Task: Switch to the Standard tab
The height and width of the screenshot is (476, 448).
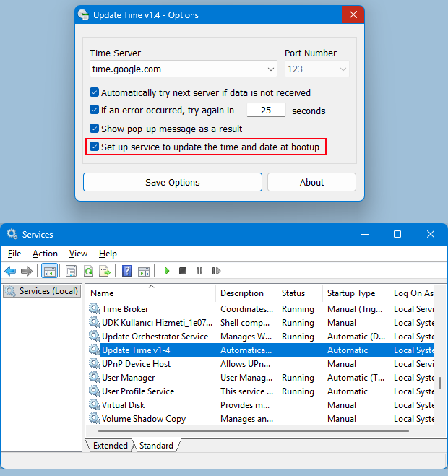Action: [x=156, y=446]
